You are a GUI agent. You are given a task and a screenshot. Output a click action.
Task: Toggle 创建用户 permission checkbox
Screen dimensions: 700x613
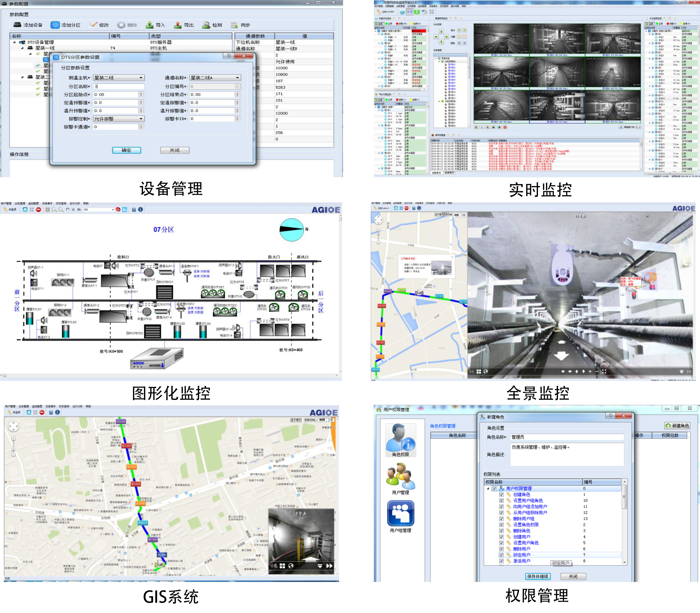pyautogui.click(x=501, y=537)
